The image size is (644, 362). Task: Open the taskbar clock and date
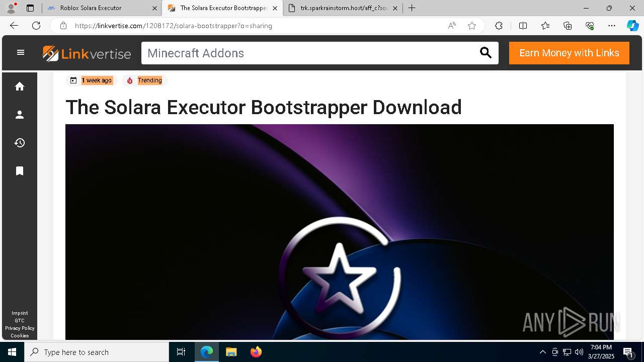pyautogui.click(x=601, y=352)
